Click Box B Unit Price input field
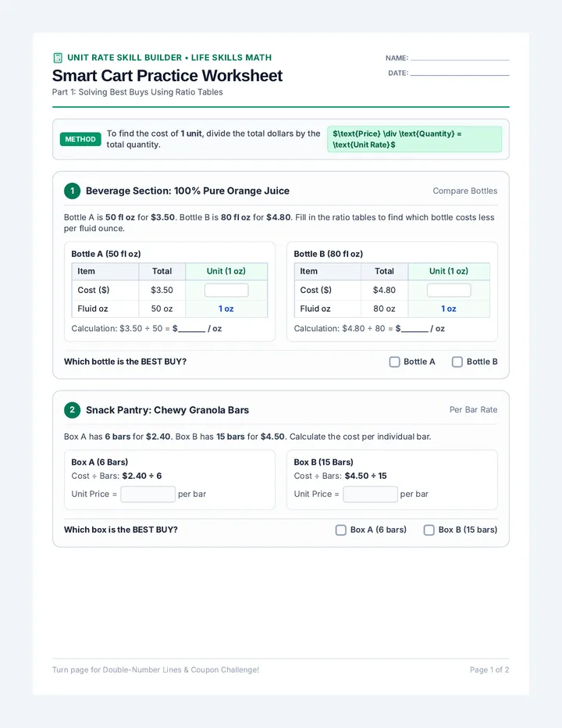562x728 pixels. point(370,494)
